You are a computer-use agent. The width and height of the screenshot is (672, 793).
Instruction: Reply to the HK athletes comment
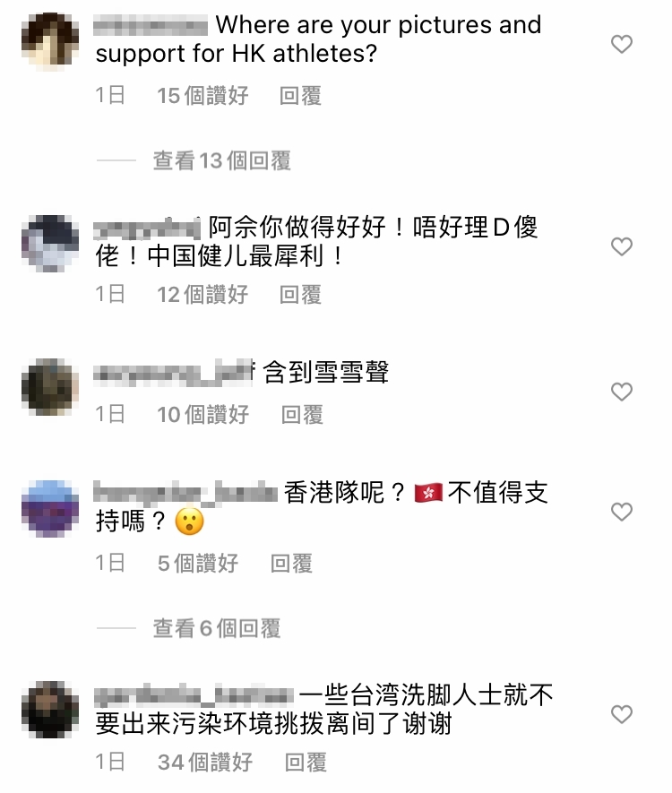[x=300, y=96]
